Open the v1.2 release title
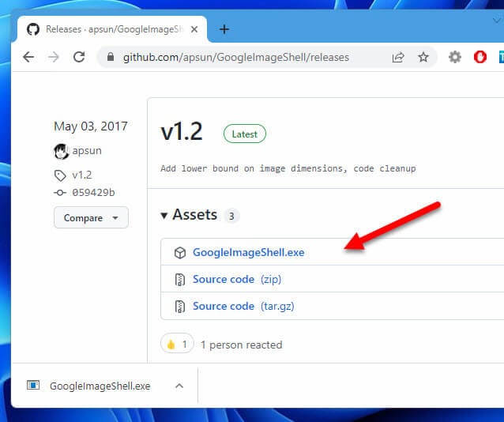 point(182,131)
